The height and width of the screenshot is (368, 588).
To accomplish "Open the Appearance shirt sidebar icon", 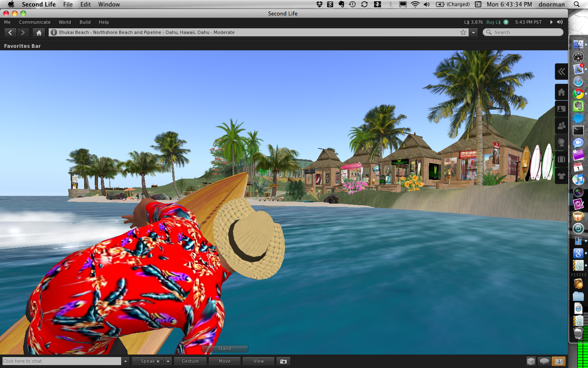I will pos(561,176).
